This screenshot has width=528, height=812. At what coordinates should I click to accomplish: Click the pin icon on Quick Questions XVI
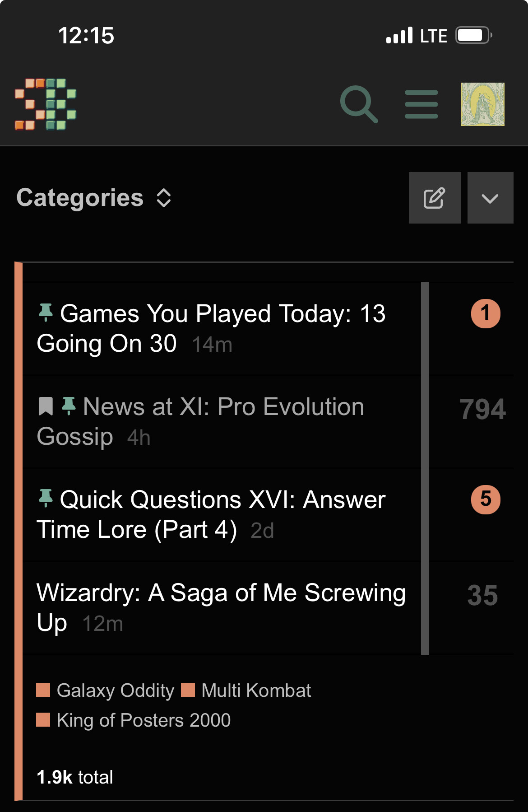coord(46,499)
